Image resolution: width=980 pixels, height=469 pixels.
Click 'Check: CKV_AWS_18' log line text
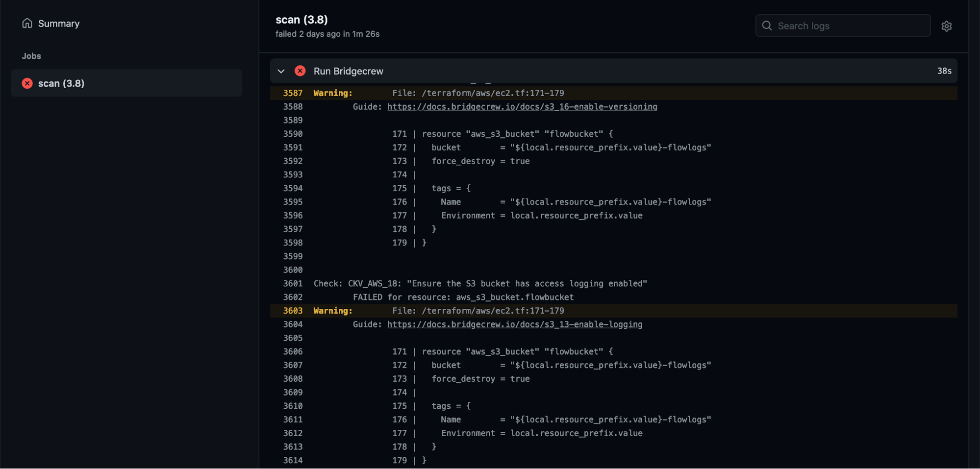480,284
